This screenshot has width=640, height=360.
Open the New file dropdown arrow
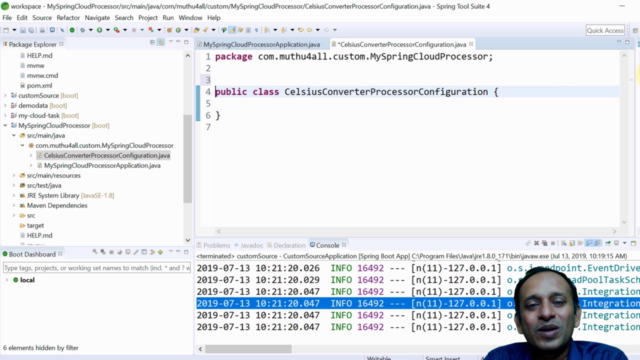pos(14,30)
